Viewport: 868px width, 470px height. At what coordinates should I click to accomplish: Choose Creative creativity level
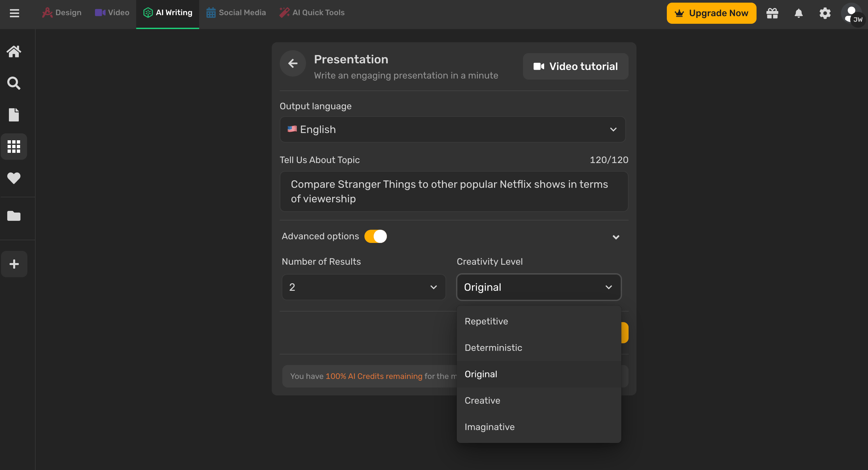coord(539,401)
